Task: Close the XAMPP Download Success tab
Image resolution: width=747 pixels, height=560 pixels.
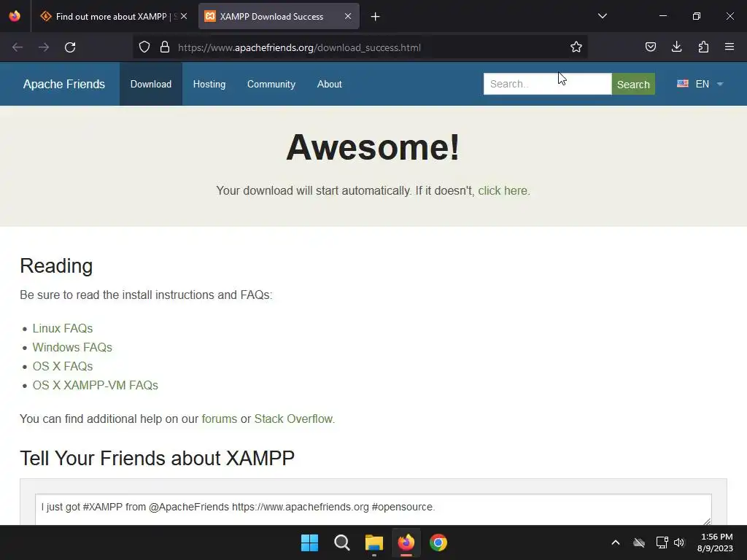Action: pyautogui.click(x=348, y=16)
